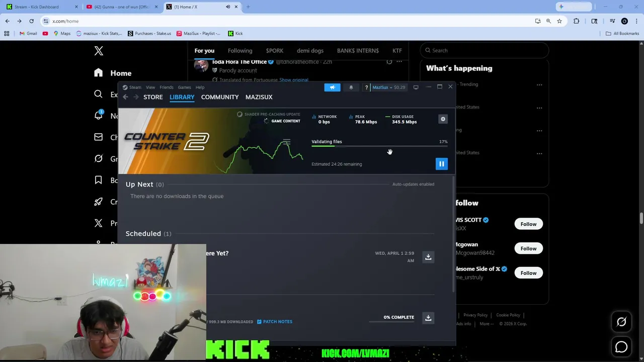Go to Steam LIBRARY tab
Viewport: 644px width, 362px height.
pyautogui.click(x=182, y=97)
